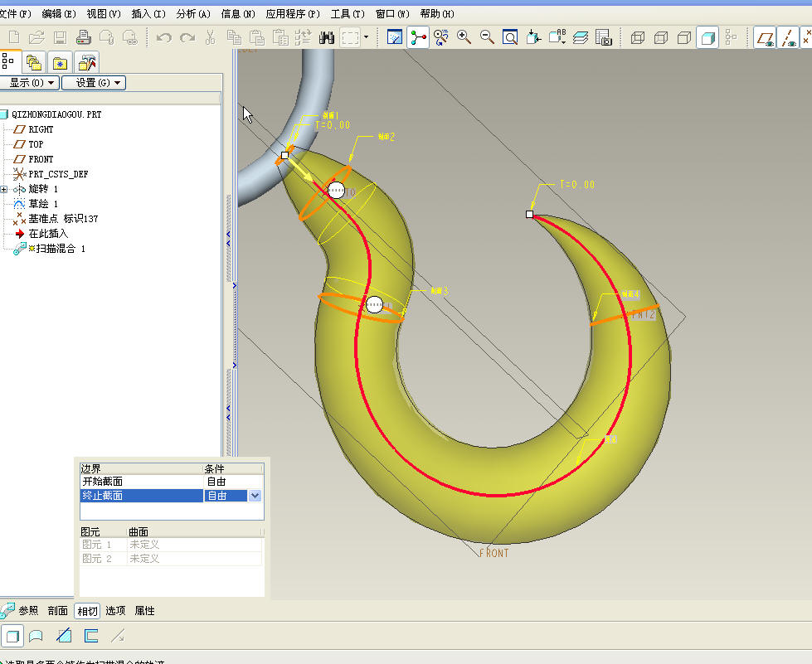Click the Copy icon
The image size is (812, 664).
click(234, 37)
